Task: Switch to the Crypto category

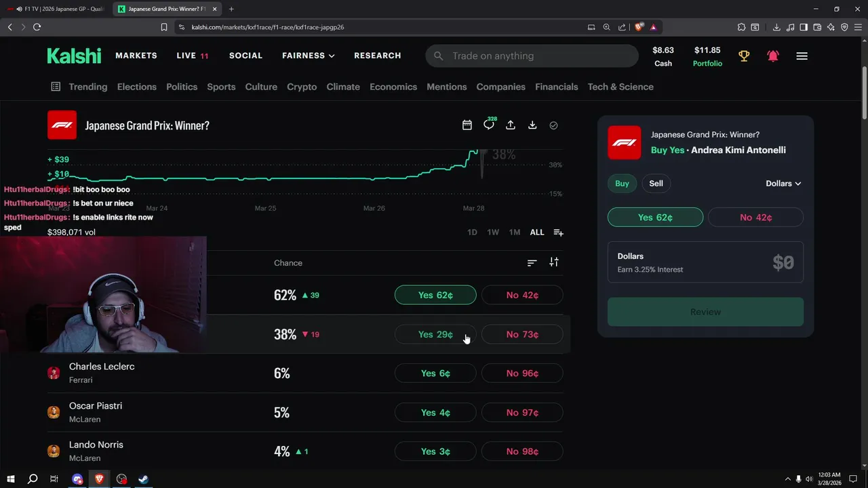Action: (x=302, y=87)
